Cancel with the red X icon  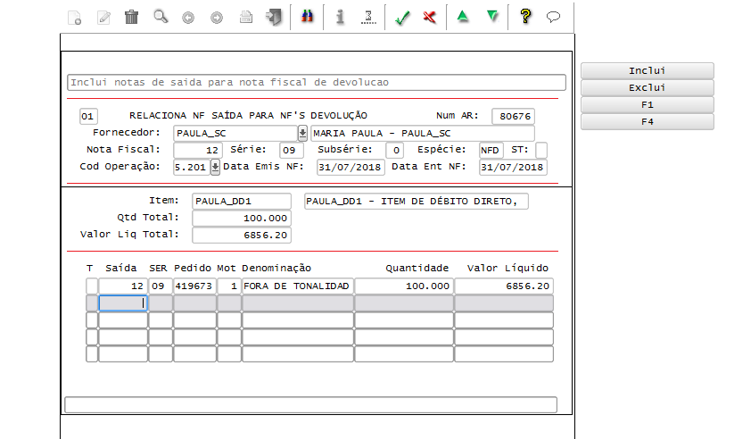[x=429, y=17]
